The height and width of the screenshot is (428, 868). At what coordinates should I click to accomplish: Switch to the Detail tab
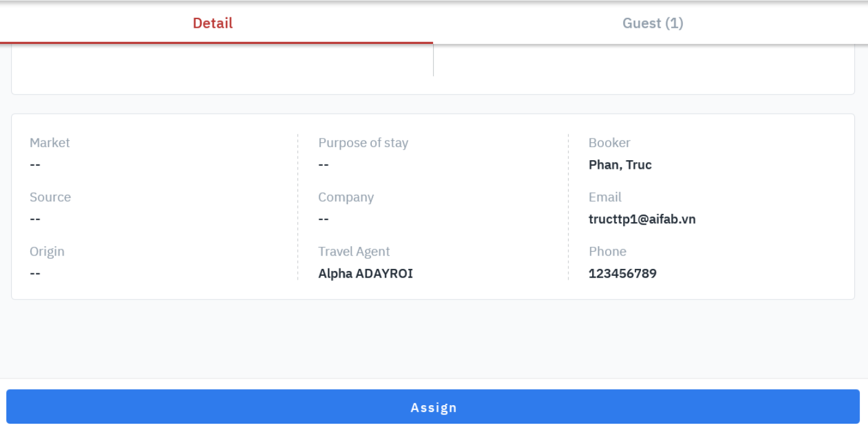[213, 24]
